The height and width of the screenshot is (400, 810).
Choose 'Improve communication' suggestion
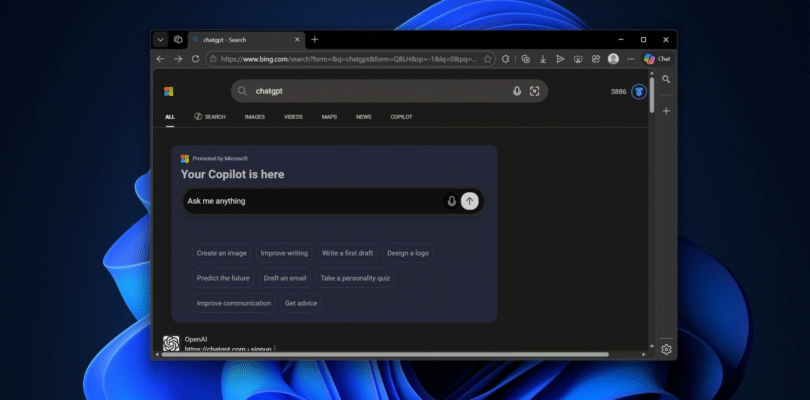233,303
